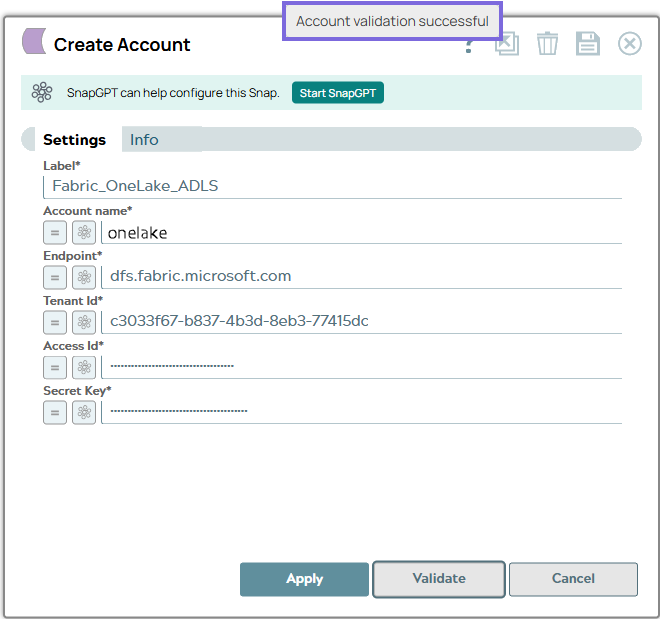Screen dimensions: 660x619
Task: Toggle expression button for Endpoint
Action: [x=55, y=278]
